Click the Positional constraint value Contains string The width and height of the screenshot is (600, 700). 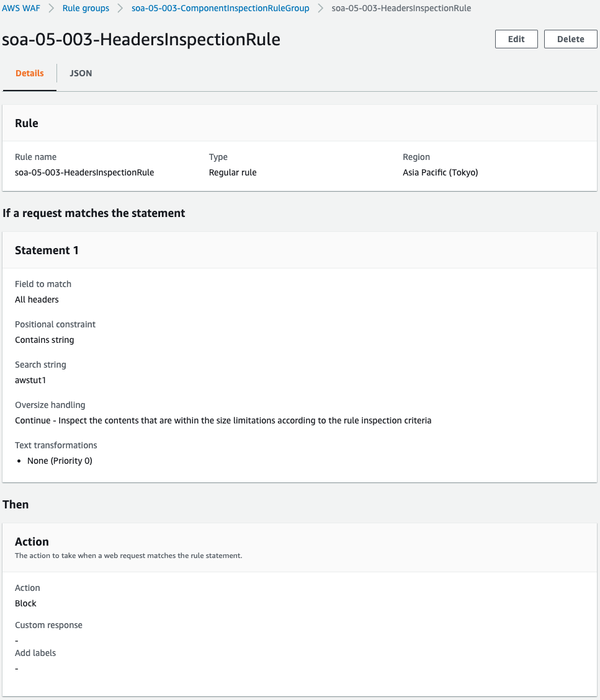44,340
